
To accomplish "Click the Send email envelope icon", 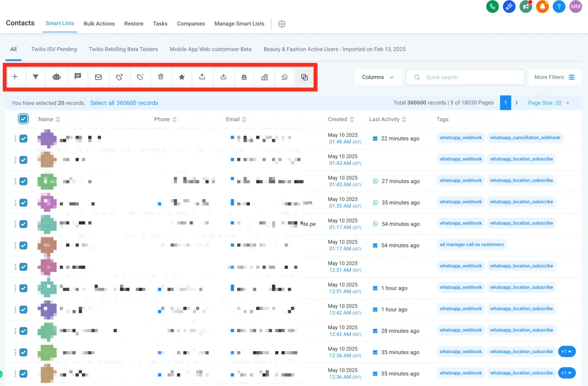I will [98, 77].
